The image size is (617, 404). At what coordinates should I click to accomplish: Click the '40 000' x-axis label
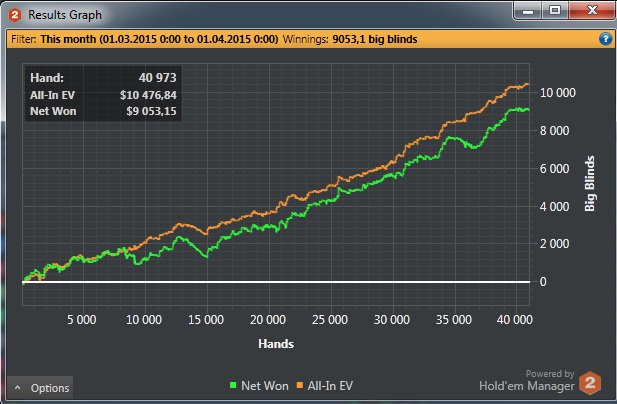point(515,319)
